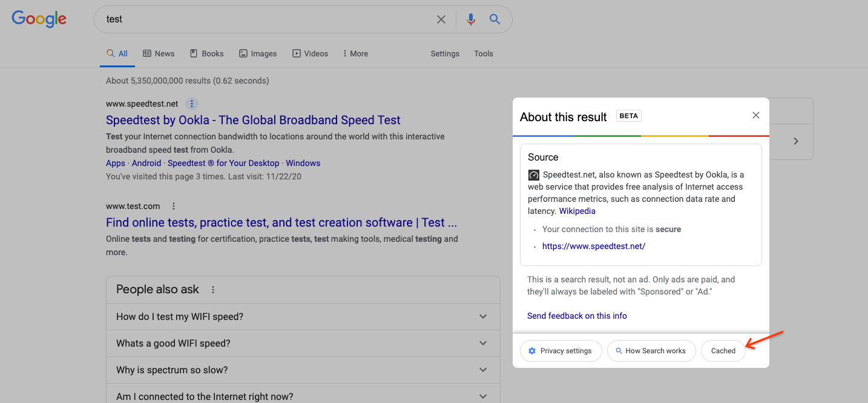Click inside the search input field
The height and width of the screenshot is (403, 868).
click(x=242, y=19)
